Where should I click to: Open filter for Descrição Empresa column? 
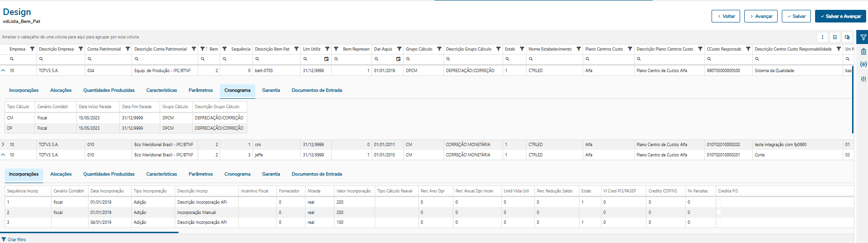pyautogui.click(x=81, y=49)
